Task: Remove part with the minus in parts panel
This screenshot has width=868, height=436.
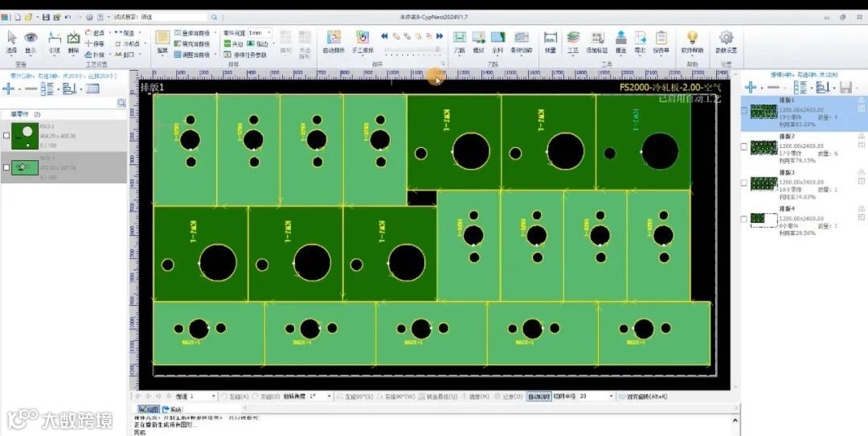Action: pyautogui.click(x=31, y=88)
